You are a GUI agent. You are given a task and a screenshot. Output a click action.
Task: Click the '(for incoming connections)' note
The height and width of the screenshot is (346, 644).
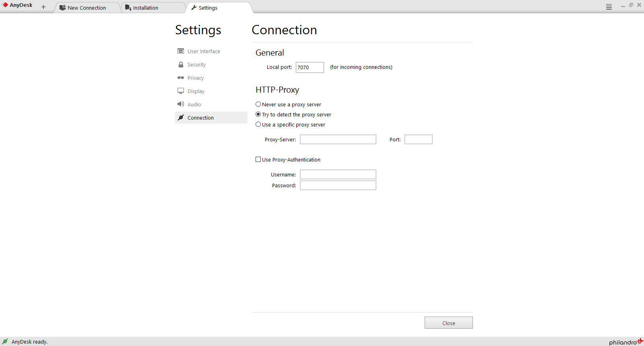click(x=361, y=67)
